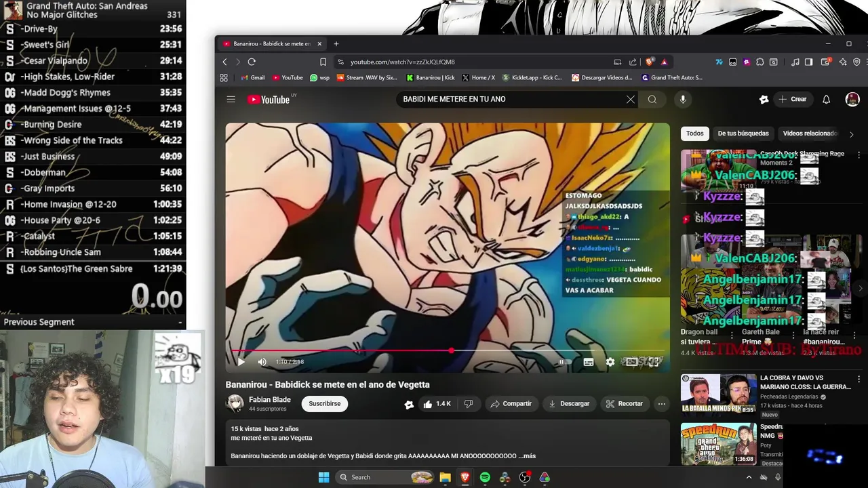Dislike the video thumbs down
The image size is (868, 488).
pos(468,403)
